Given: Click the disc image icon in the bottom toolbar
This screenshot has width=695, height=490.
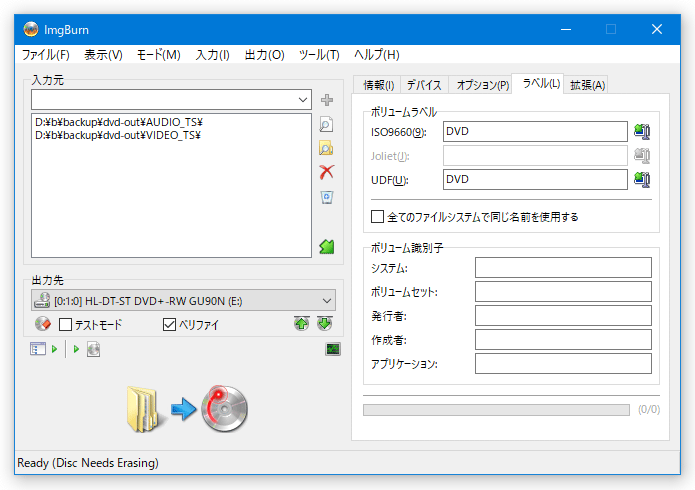Looking at the screenshot, I should 94,349.
